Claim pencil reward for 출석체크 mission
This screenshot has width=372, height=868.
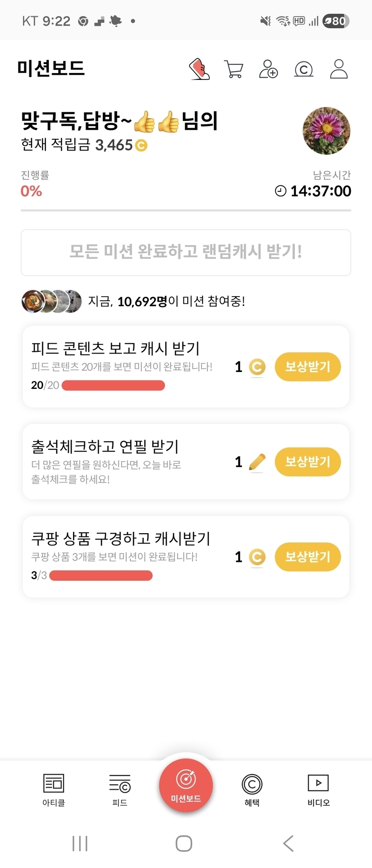click(307, 462)
